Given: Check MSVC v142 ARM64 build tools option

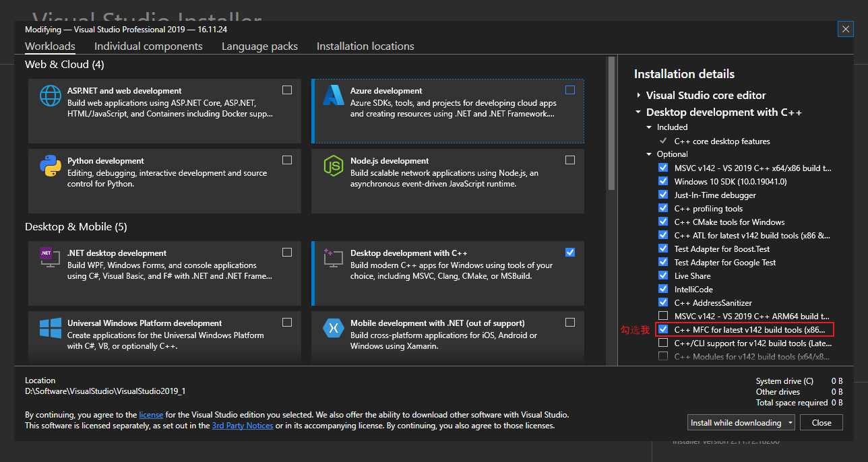Looking at the screenshot, I should [x=663, y=316].
